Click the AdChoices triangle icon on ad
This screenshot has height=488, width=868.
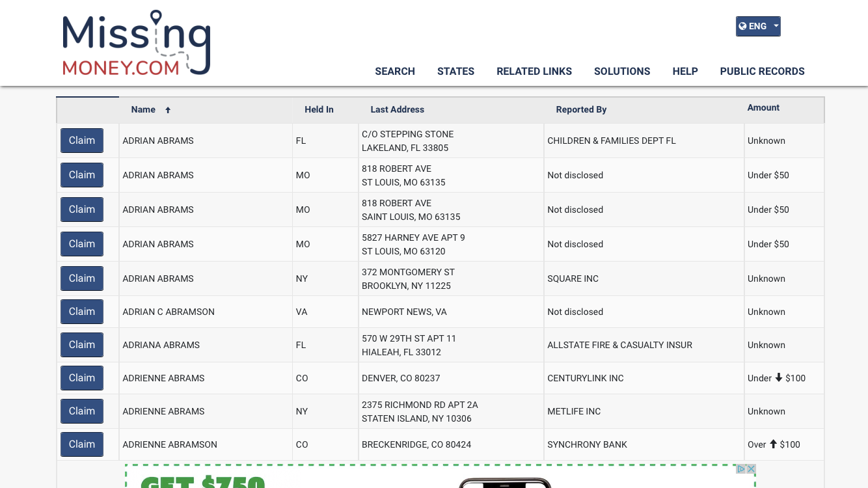pyautogui.click(x=740, y=468)
